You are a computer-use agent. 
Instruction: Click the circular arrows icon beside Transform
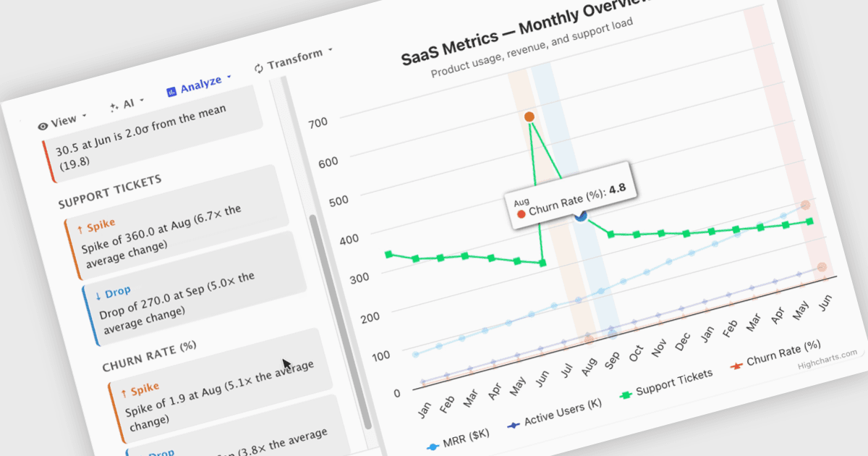coord(259,69)
